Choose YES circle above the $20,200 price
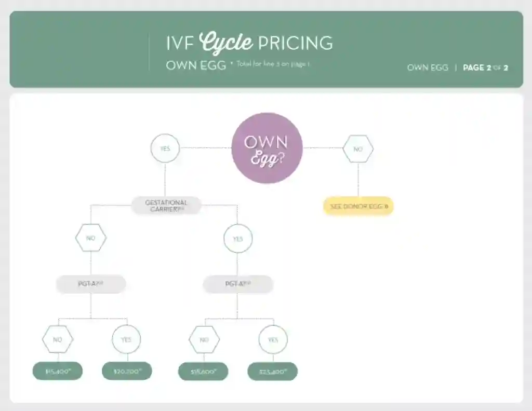Image resolution: width=532 pixels, height=411 pixels. click(x=126, y=339)
